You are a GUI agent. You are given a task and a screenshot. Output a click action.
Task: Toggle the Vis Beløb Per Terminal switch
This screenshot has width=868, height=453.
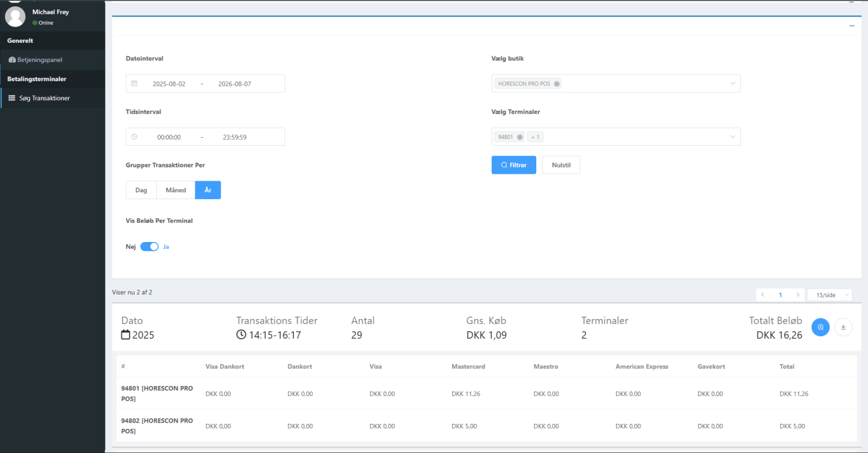coord(149,246)
